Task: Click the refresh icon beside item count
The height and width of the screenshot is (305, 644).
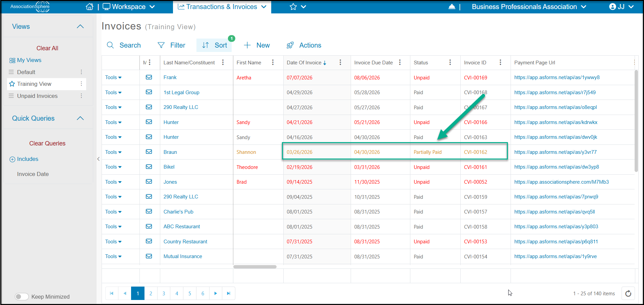Action: (x=628, y=294)
